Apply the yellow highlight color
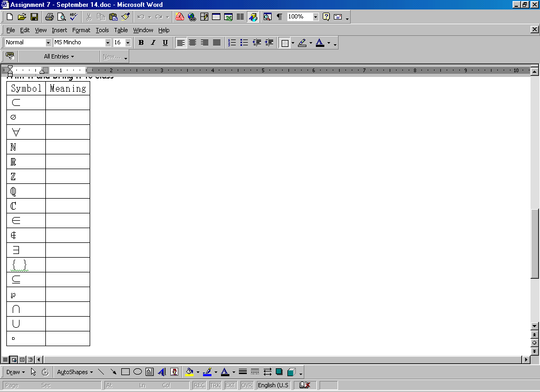Image resolution: width=540 pixels, height=392 pixels. (x=302, y=43)
